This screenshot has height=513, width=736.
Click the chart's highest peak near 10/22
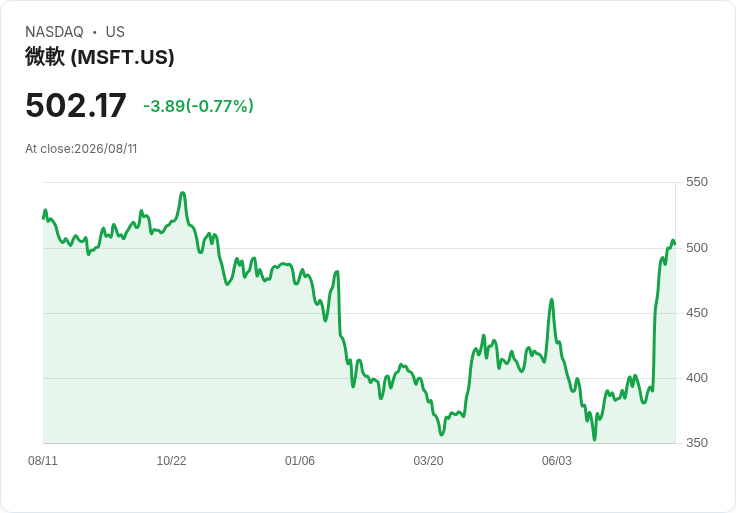pyautogui.click(x=183, y=193)
